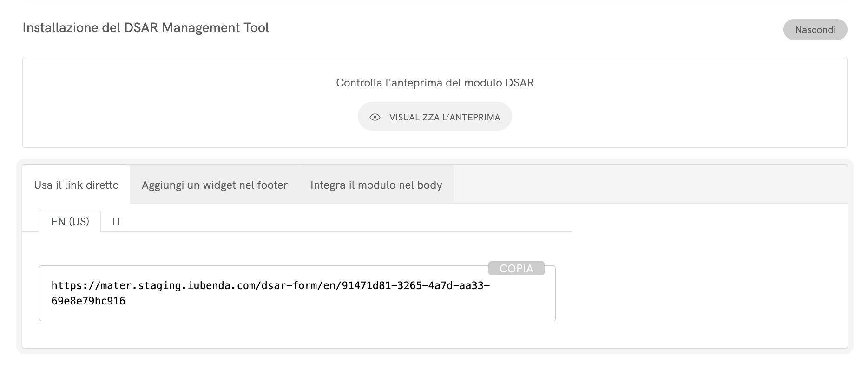The image size is (868, 370).
Task: Copy the link with the COPIA button
Action: click(516, 269)
